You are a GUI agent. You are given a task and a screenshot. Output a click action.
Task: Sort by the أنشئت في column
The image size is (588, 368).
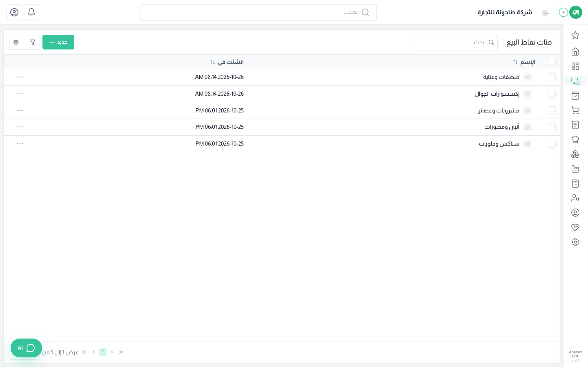(227, 62)
